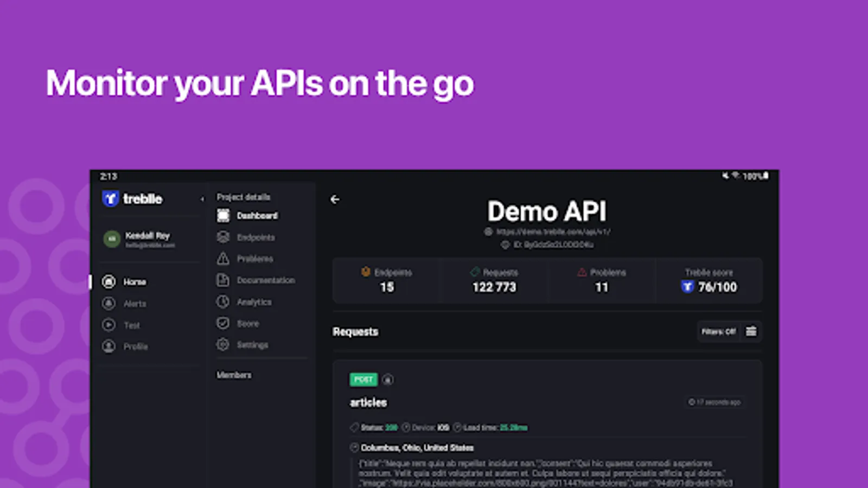The width and height of the screenshot is (868, 488).
Task: Tap the battery indicator in status bar
Action: tap(765, 176)
